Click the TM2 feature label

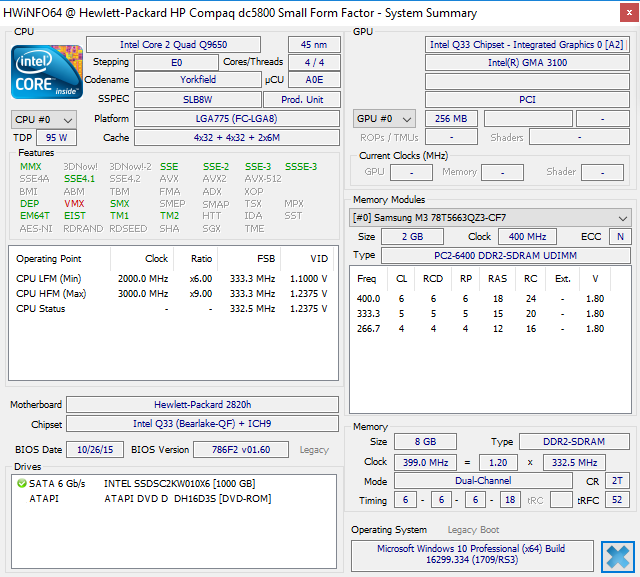(x=169, y=215)
